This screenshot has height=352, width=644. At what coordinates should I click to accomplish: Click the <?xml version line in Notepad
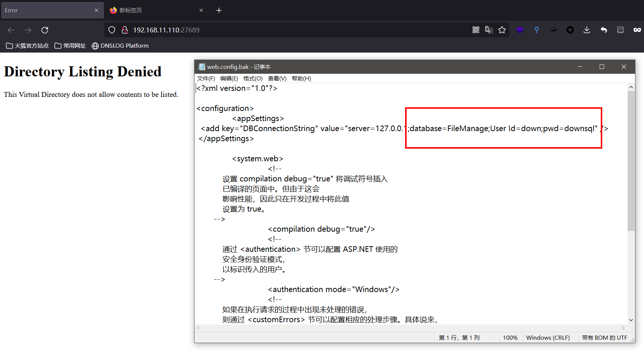pos(237,88)
